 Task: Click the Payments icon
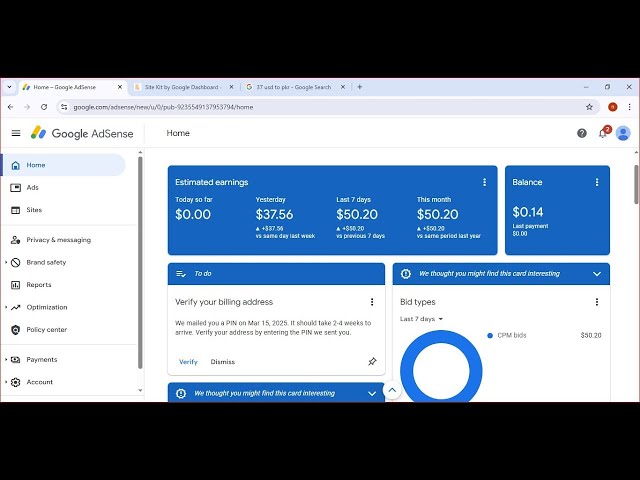pos(16,360)
